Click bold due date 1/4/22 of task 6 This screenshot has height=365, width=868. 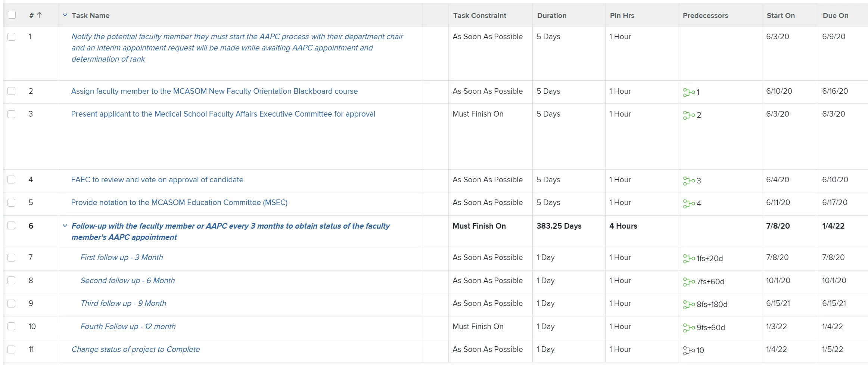click(x=833, y=226)
